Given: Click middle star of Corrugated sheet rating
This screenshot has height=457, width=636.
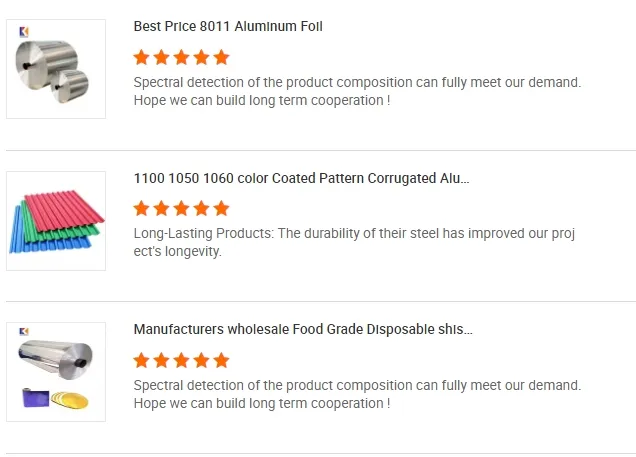Looking at the screenshot, I should click(x=181, y=209).
